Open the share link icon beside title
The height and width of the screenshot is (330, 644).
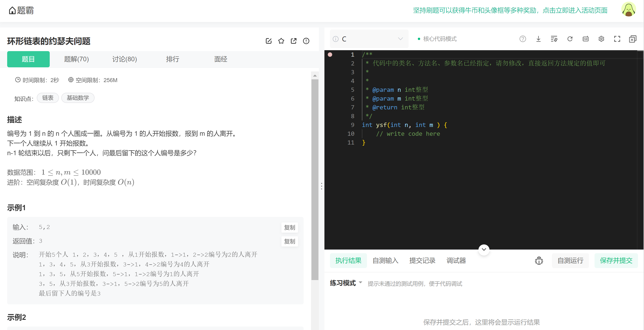(293, 41)
